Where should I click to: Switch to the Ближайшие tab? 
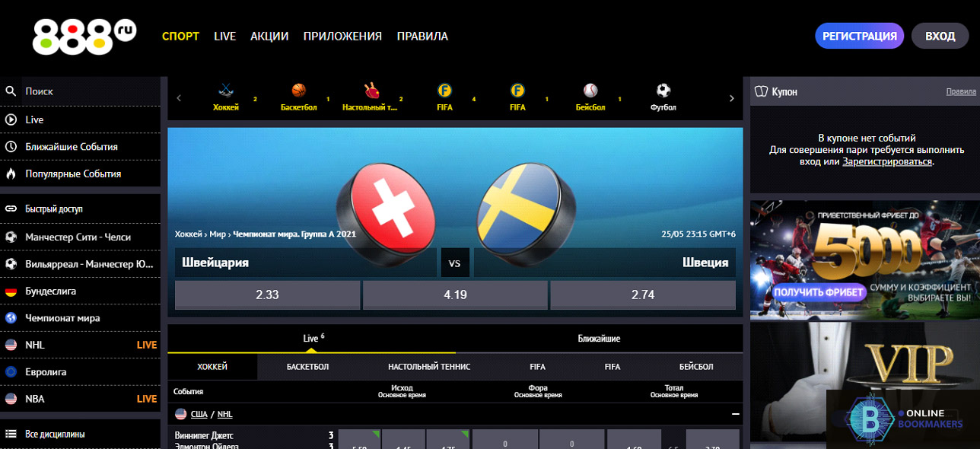(599, 339)
